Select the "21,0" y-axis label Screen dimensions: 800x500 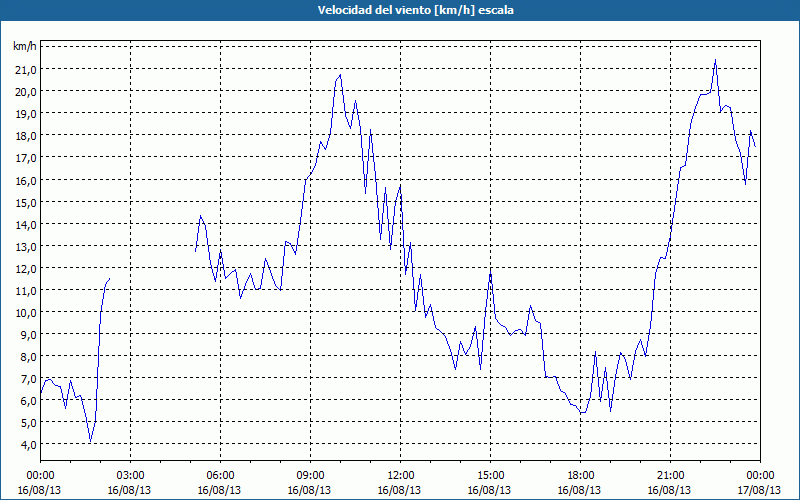coord(26,69)
